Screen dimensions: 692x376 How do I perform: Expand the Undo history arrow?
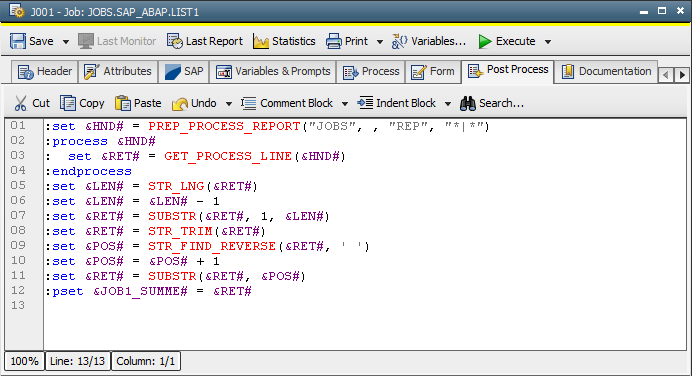coord(229,104)
